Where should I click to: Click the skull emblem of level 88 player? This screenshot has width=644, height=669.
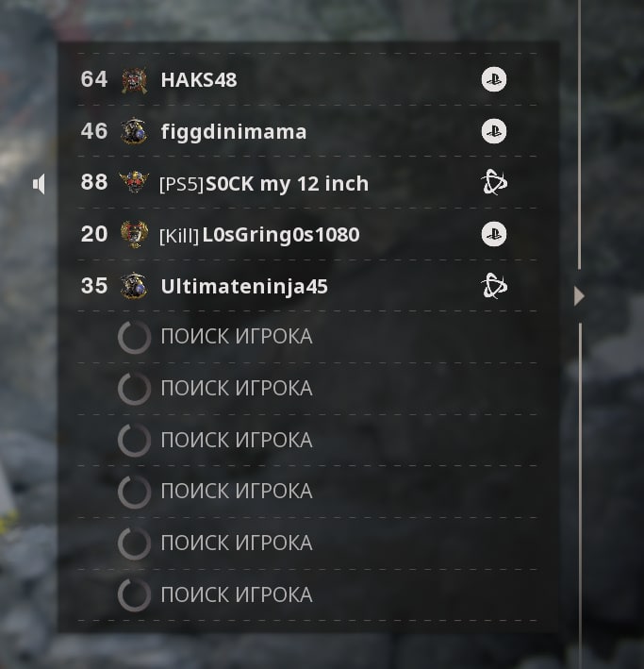[x=134, y=182]
